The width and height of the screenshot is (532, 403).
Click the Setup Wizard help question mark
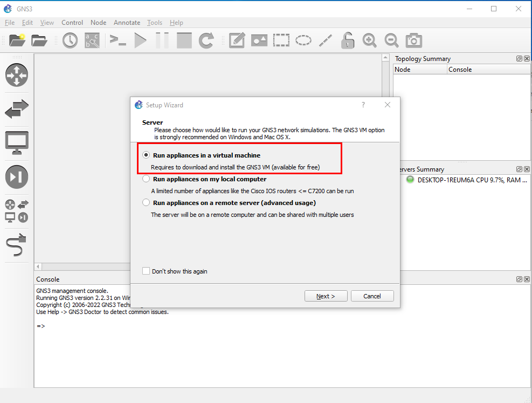tap(363, 105)
